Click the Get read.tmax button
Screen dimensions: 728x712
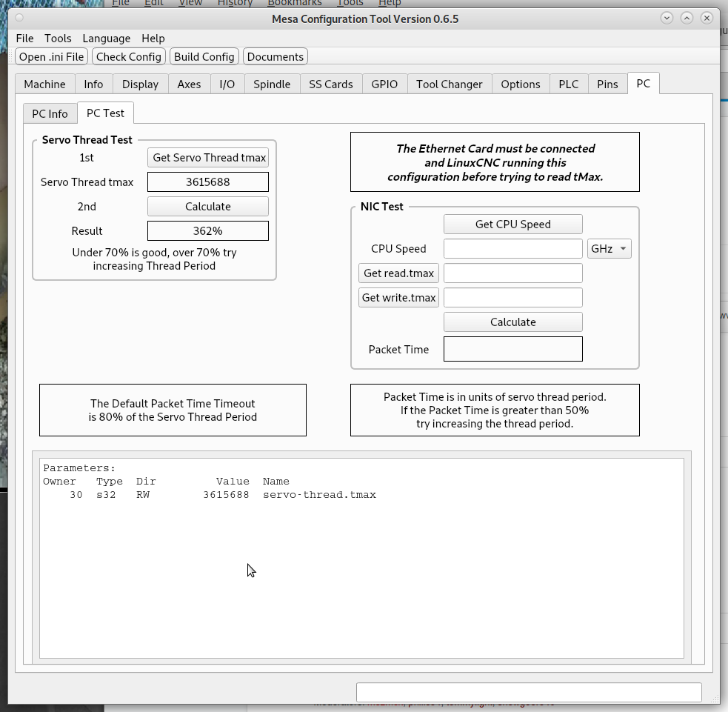(399, 273)
